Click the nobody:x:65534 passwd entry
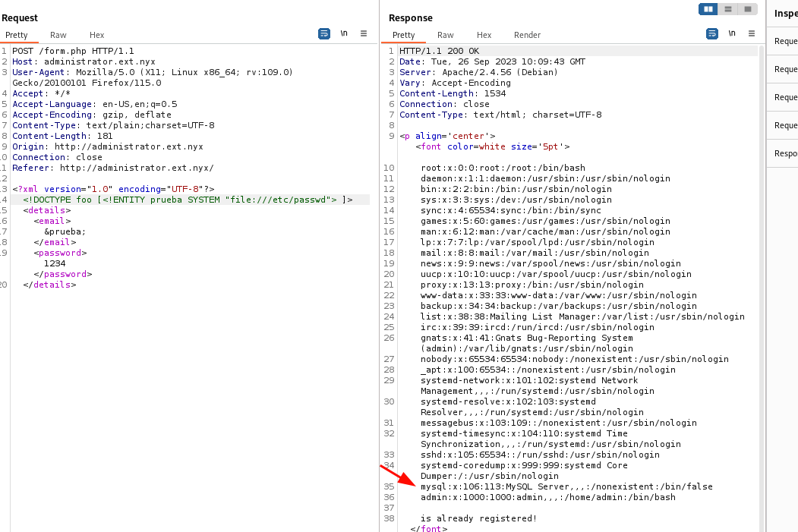798x532 pixels. tap(575, 359)
